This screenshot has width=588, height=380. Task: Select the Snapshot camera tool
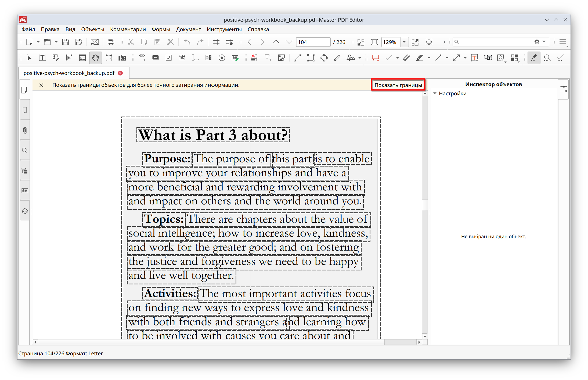tap(122, 58)
